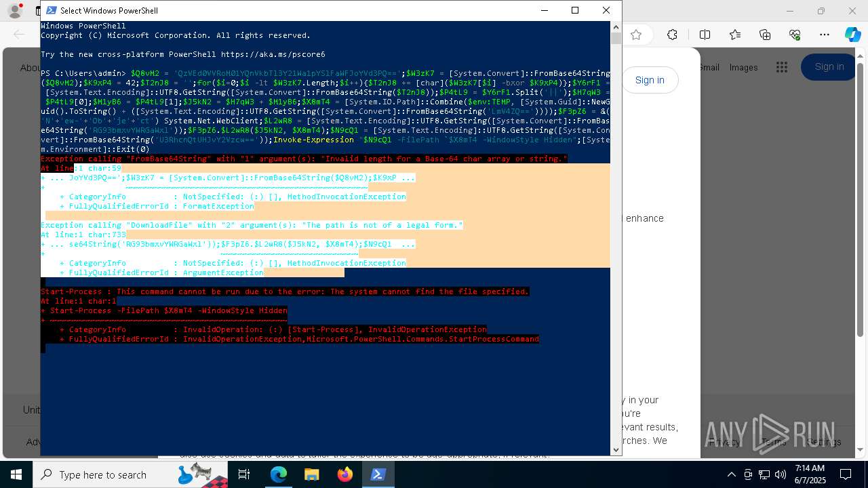Add page to favorites star in Edge
Image resolution: width=868 pixels, height=488 pixels.
coord(636,35)
